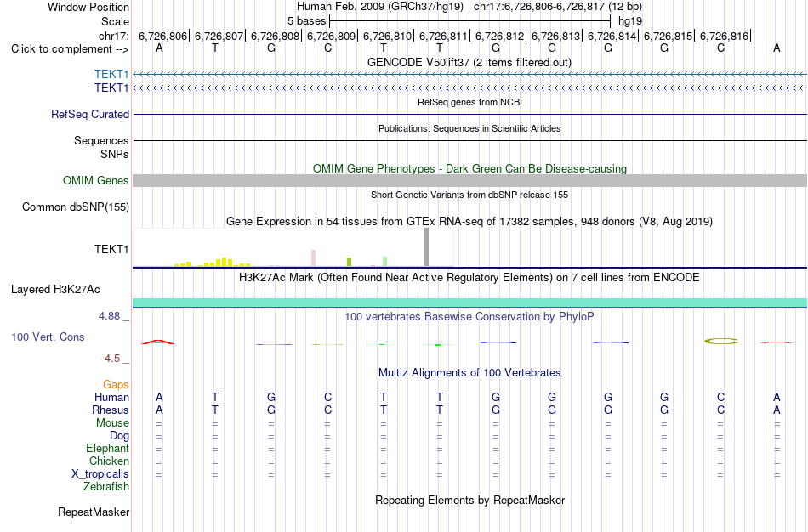The width and height of the screenshot is (808, 532).
Task: Click the RepeatMasker track label
Action: click(94, 512)
